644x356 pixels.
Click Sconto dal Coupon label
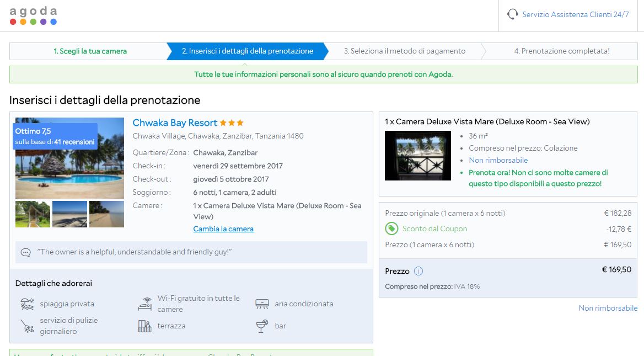[434, 229]
